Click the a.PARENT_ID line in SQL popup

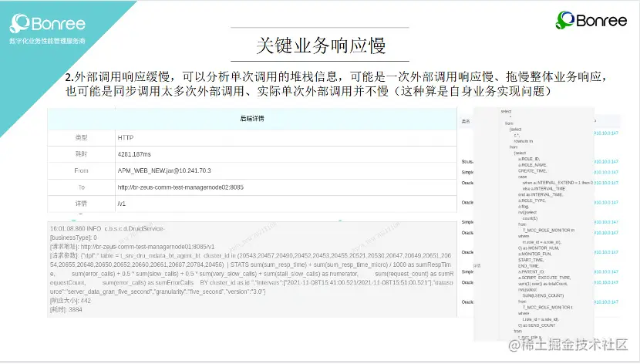(531, 271)
